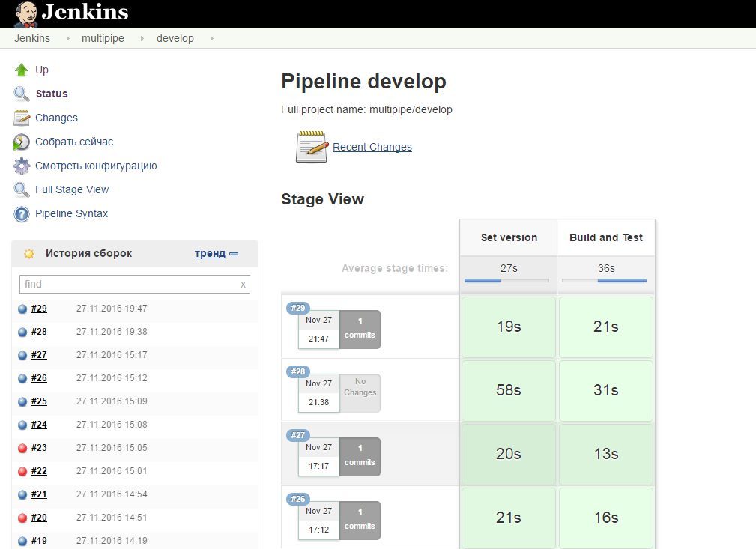
Task: Select the Pipeline Syntax sidebar item
Action: [71, 213]
